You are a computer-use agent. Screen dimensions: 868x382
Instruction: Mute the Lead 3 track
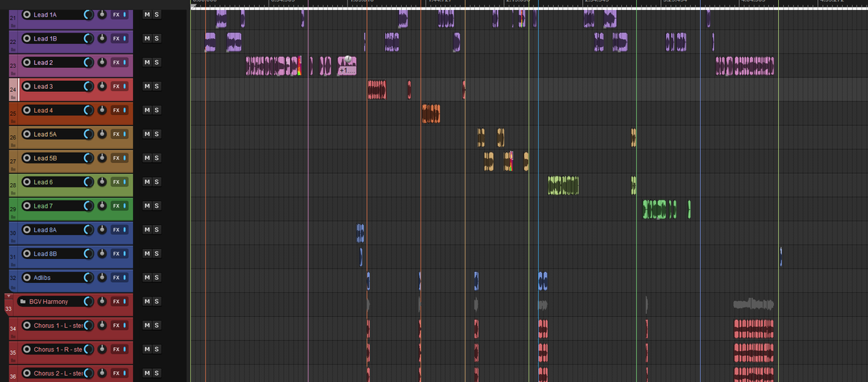pos(147,86)
